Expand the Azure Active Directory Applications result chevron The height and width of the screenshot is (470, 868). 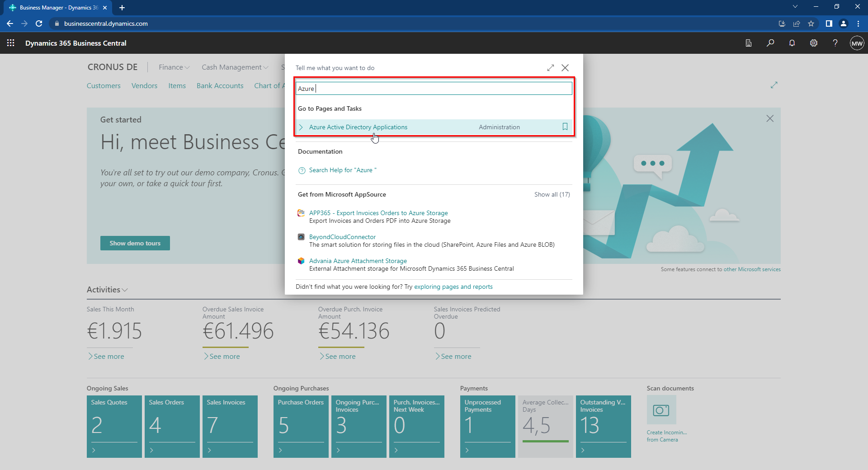pyautogui.click(x=301, y=127)
